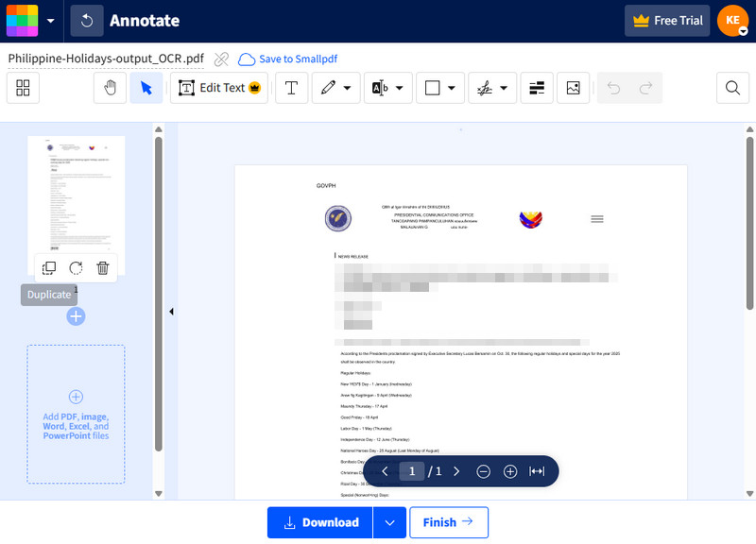This screenshot has width=756, height=544.
Task: Choose the Add Text tool
Action: pyautogui.click(x=291, y=88)
